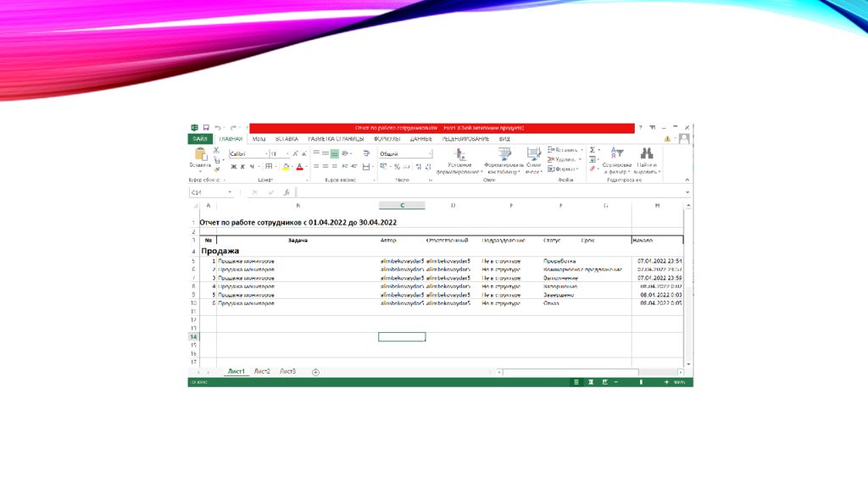The image size is (868, 488).
Task: Click the Conditional Formatting icon
Action: pyautogui.click(x=459, y=154)
